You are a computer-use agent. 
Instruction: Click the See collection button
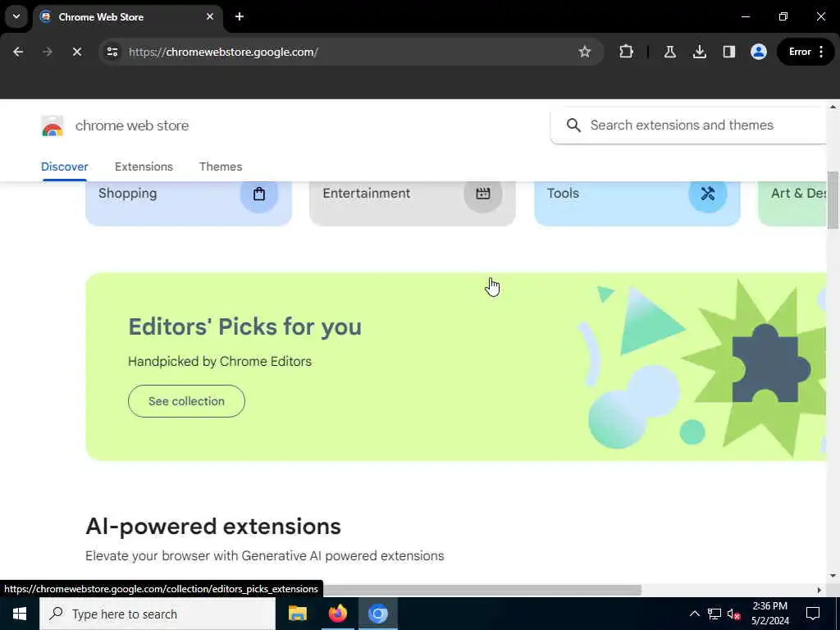click(x=186, y=401)
